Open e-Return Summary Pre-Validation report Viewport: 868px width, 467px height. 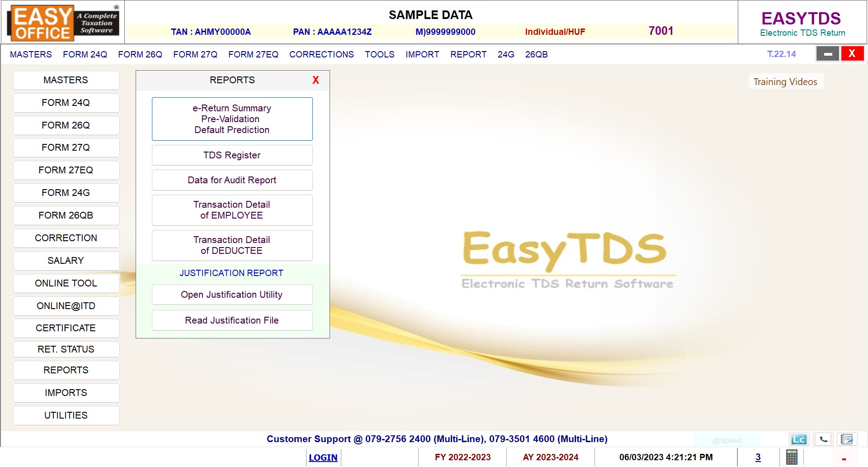tap(232, 119)
